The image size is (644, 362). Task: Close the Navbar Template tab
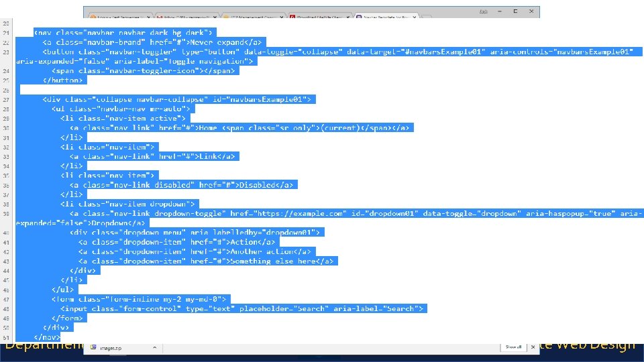coord(414,17)
